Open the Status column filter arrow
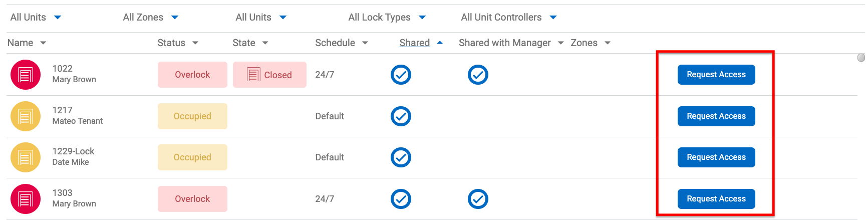The height and width of the screenshot is (220, 868). [x=195, y=43]
